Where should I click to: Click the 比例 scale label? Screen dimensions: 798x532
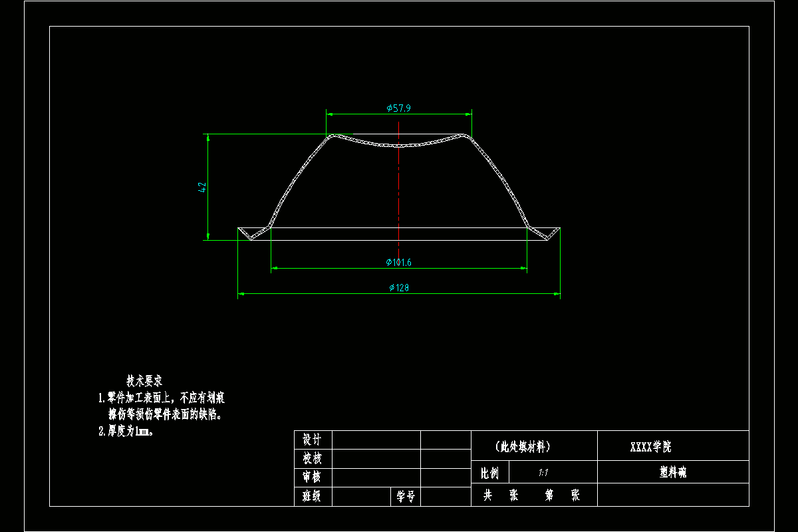point(489,473)
